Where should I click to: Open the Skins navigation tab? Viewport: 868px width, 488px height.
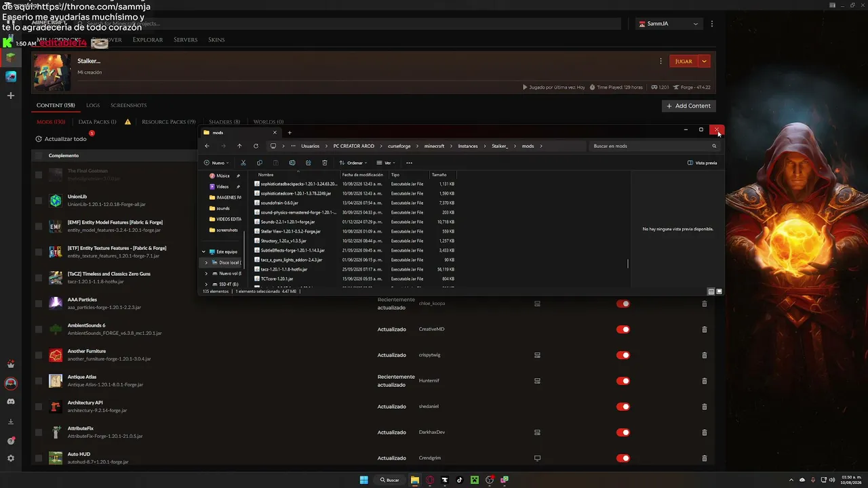point(216,40)
